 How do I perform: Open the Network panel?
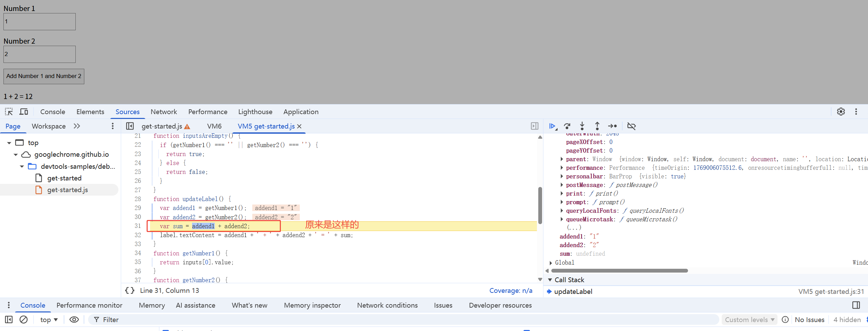164,112
